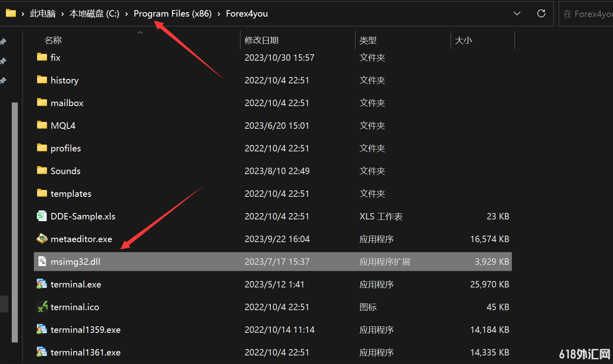Expand the chevron after 本地磁盘 (C:)
The width and height of the screenshot is (613, 364).
coord(126,14)
